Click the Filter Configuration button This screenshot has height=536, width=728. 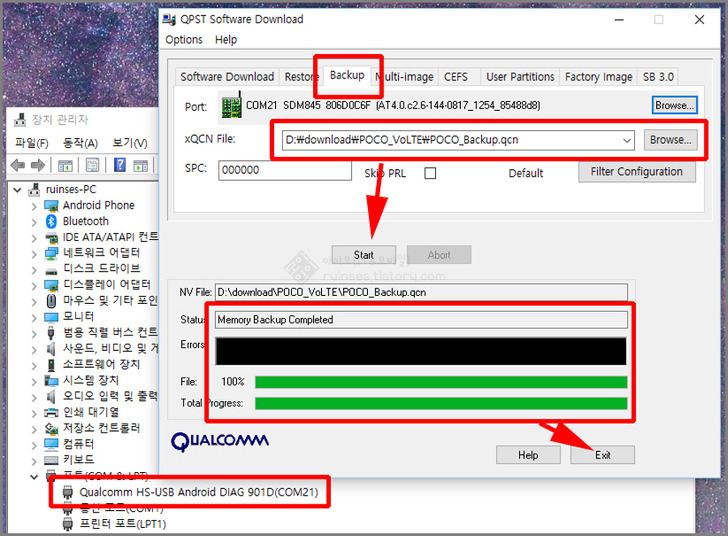(x=637, y=172)
